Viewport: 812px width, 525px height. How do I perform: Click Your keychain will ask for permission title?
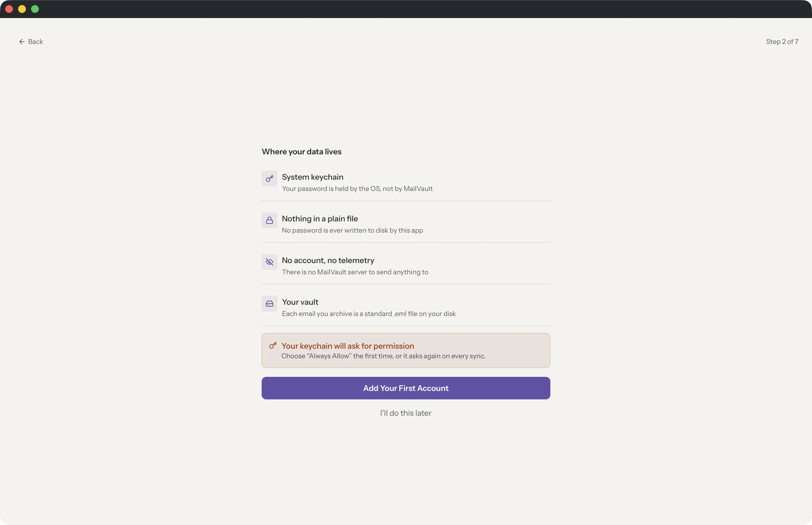(x=348, y=346)
